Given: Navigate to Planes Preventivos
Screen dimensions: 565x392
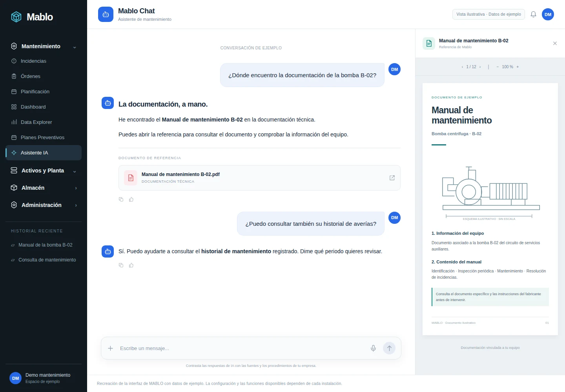Looking at the screenshot, I should coord(44,138).
